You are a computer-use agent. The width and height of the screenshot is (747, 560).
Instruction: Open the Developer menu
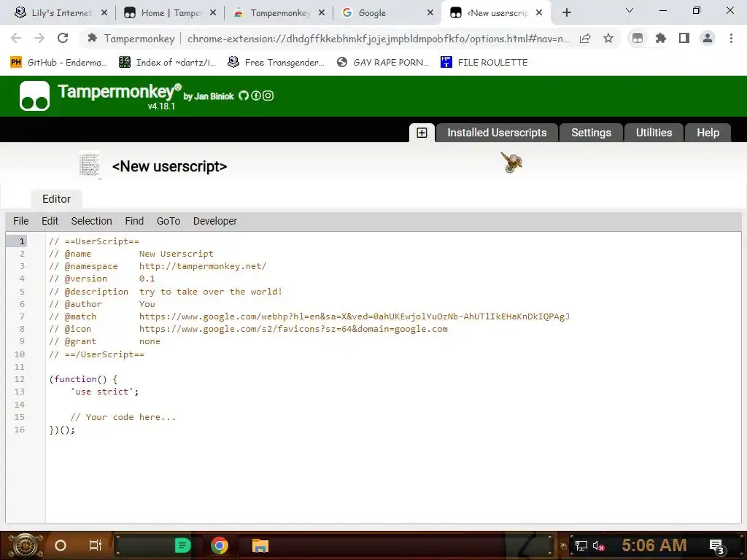pos(215,221)
